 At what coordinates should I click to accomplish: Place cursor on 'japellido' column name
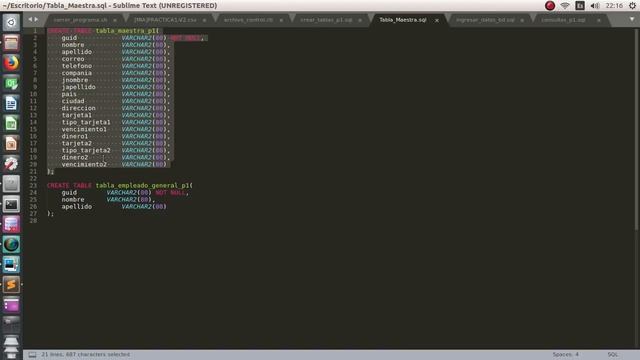coord(78,87)
